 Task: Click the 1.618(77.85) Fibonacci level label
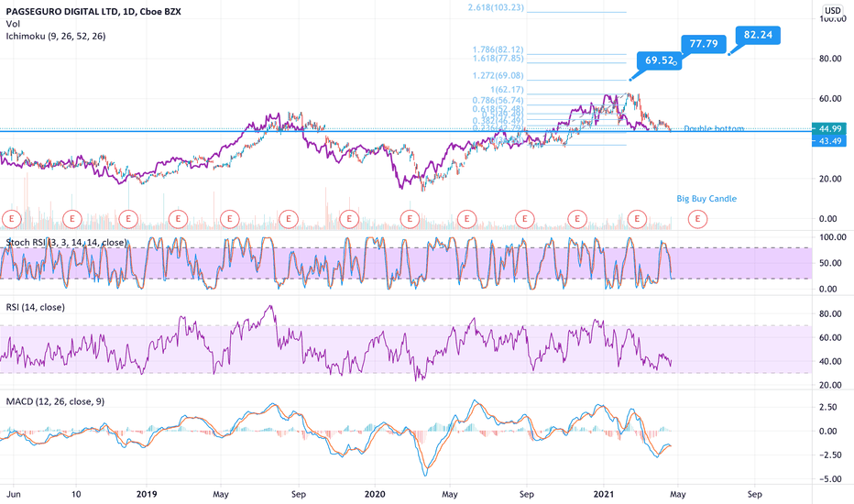pyautogui.click(x=498, y=59)
